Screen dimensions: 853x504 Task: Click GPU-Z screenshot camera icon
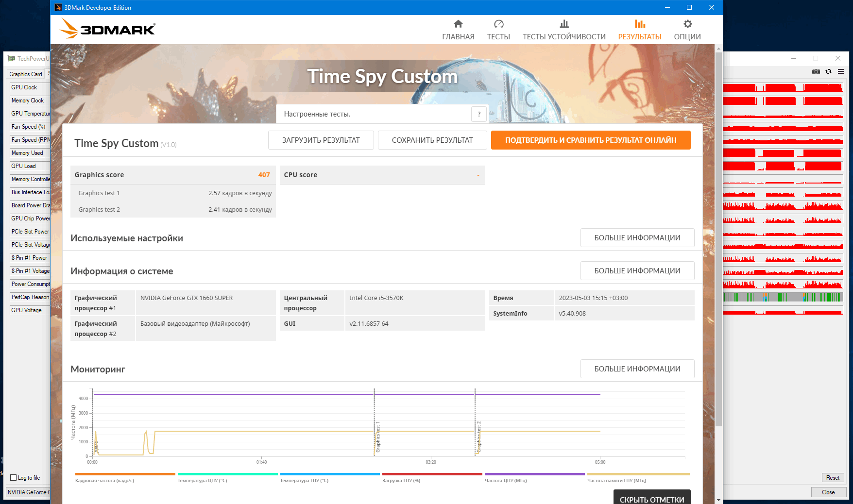click(816, 71)
